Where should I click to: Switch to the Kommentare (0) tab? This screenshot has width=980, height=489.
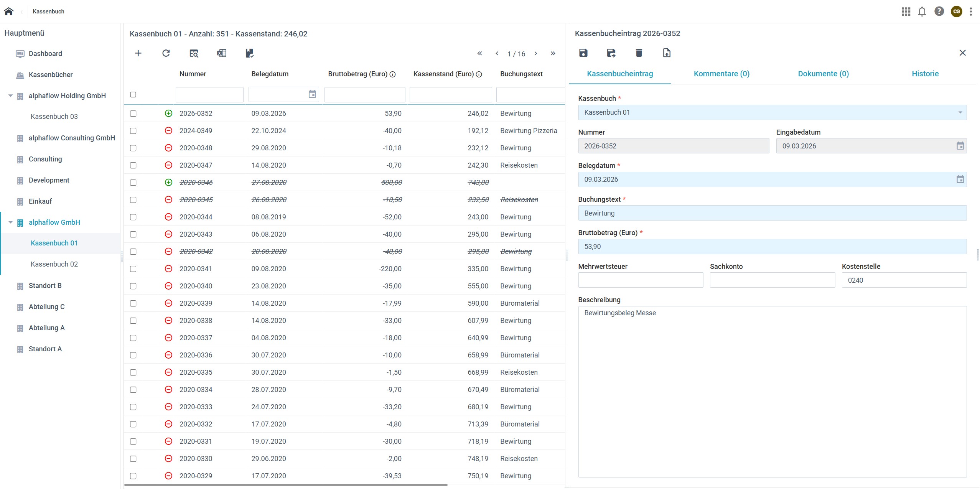tap(721, 74)
